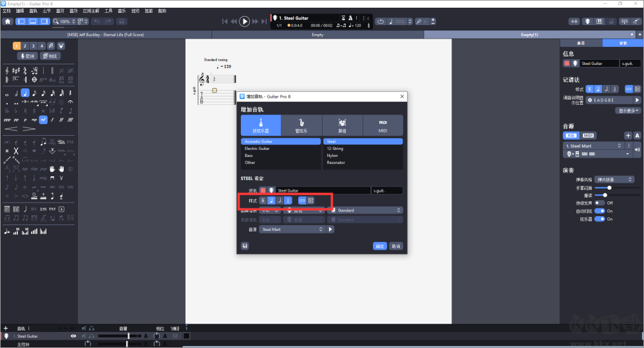
Task: Choose Electric Guitar in instrument list
Action: point(281,149)
